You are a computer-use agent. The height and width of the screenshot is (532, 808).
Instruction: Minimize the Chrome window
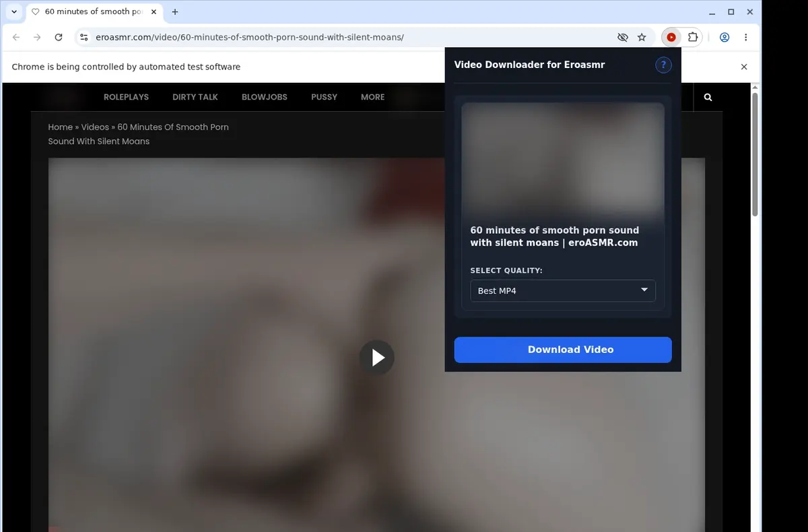(713, 12)
